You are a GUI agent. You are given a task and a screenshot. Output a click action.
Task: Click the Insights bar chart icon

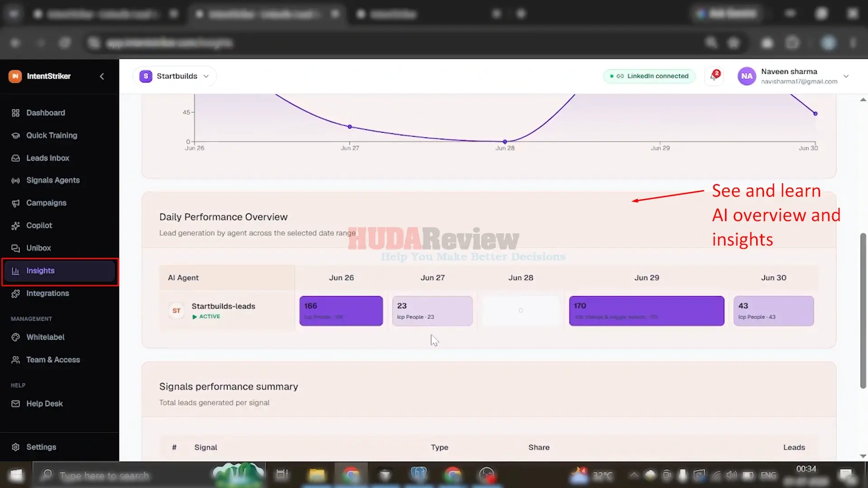click(15, 271)
